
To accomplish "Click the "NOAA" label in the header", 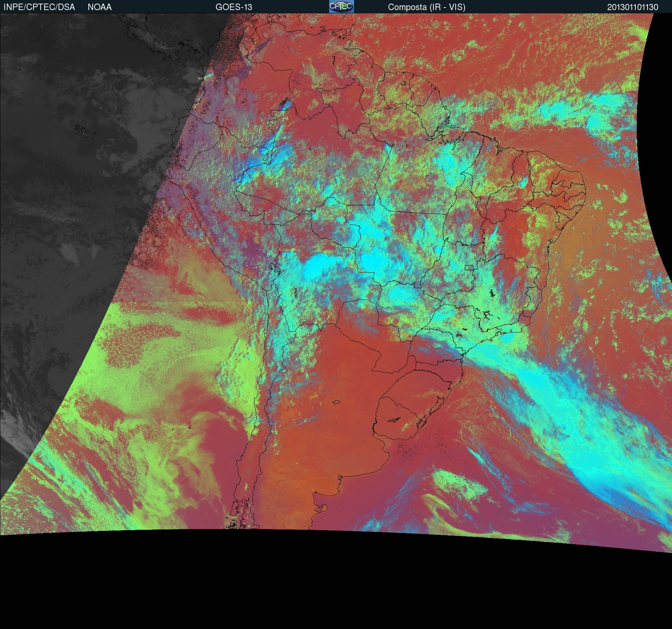I will point(100,7).
